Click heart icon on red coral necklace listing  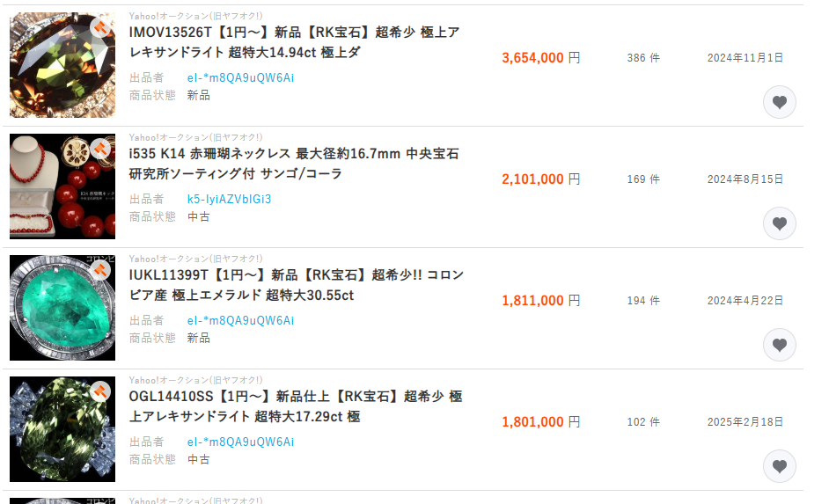(x=779, y=223)
